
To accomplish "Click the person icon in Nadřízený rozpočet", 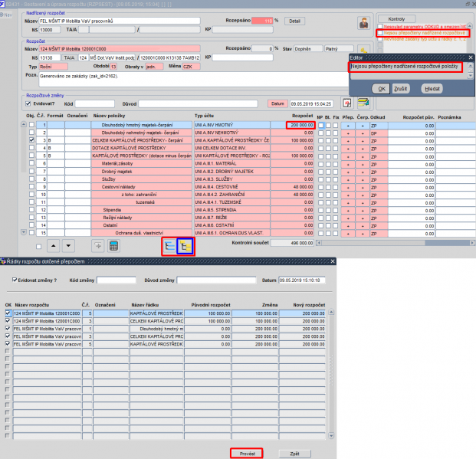I will pyautogui.click(x=363, y=23).
